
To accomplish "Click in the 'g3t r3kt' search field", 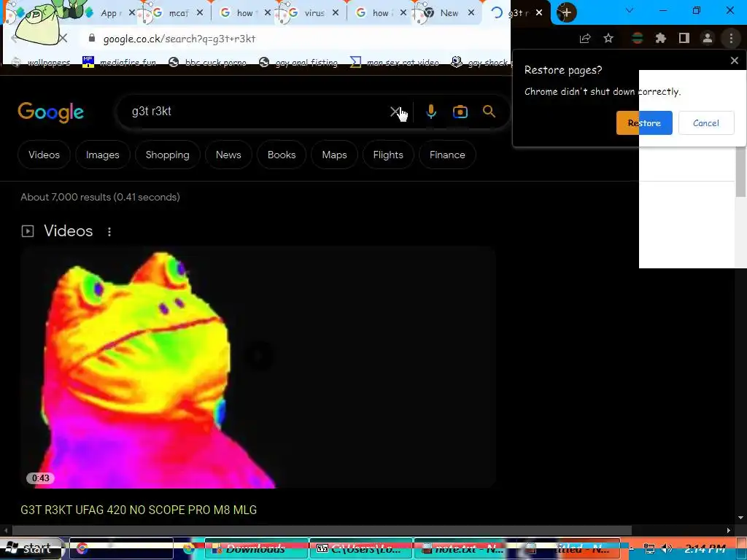I will coord(258,112).
